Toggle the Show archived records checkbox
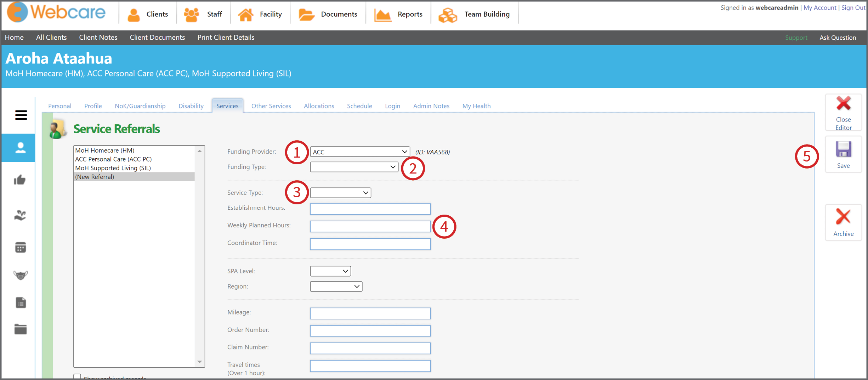The width and height of the screenshot is (868, 380). (77, 376)
